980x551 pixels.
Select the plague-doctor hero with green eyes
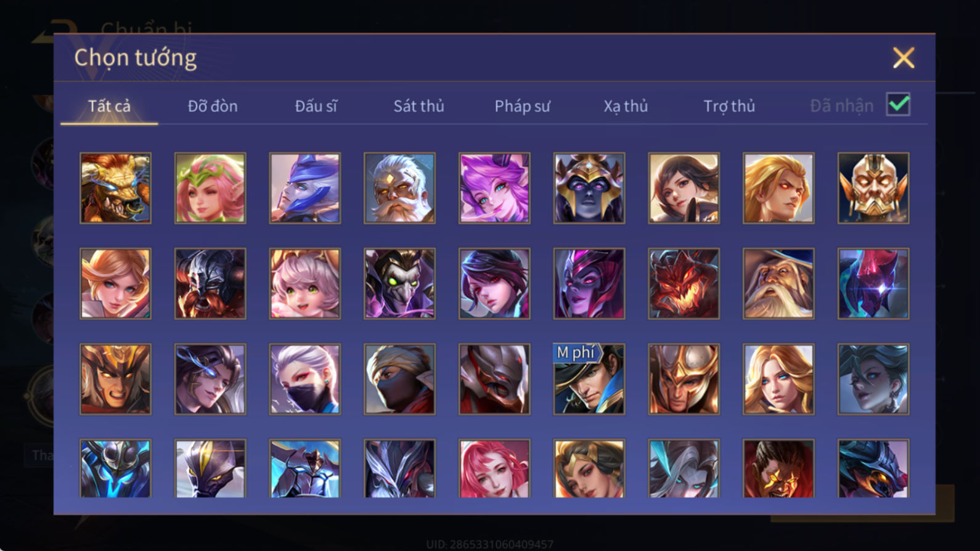pos(399,284)
